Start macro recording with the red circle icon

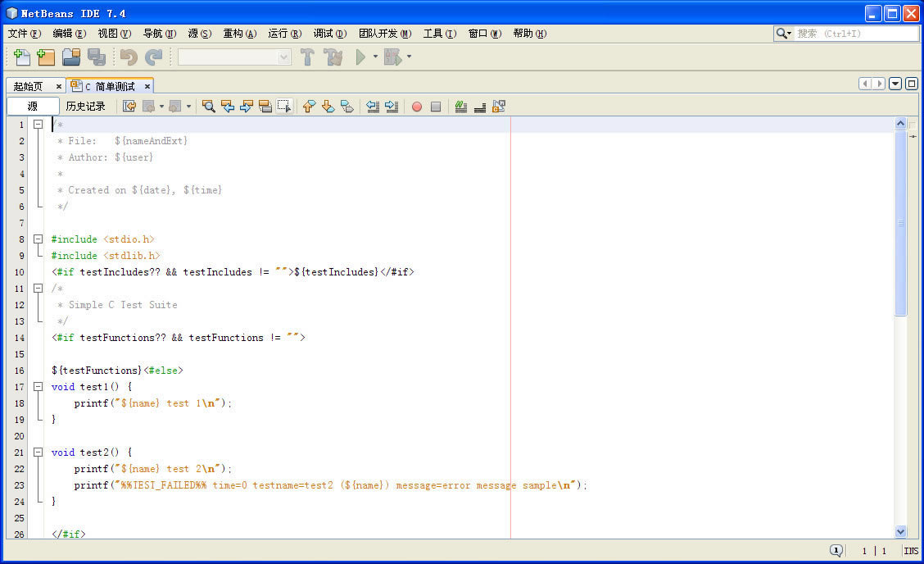tap(416, 107)
